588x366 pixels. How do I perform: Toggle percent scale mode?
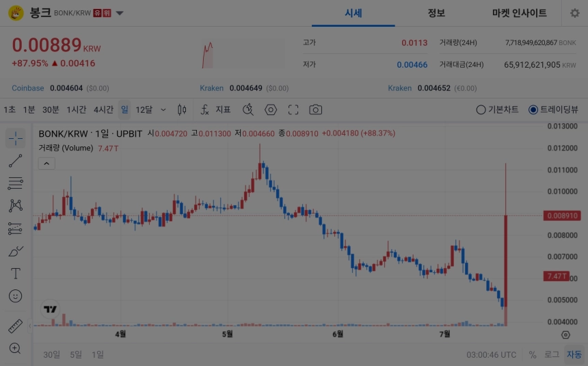(532, 354)
